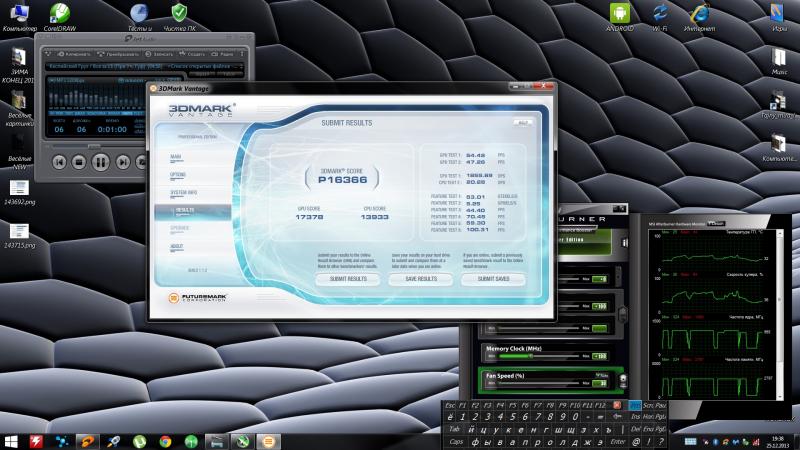The width and height of the screenshot is (800, 450).
Task: Click the GPU temperature graph in monitor
Action: pyautogui.click(x=713, y=253)
